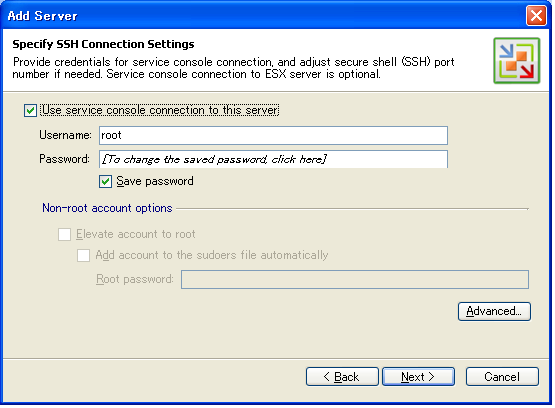Image resolution: width=555 pixels, height=408 pixels.
Task: Go to the Back wizard step
Action: point(342,377)
